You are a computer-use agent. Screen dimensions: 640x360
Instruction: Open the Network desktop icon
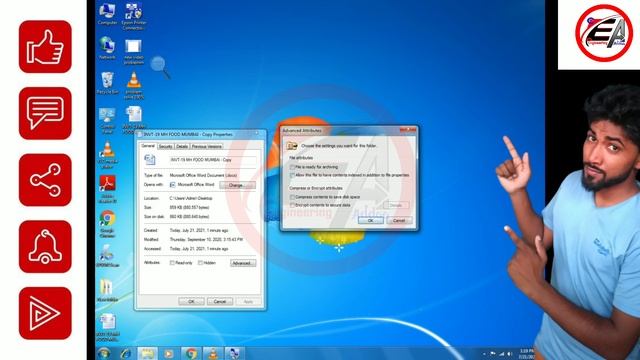(107, 48)
